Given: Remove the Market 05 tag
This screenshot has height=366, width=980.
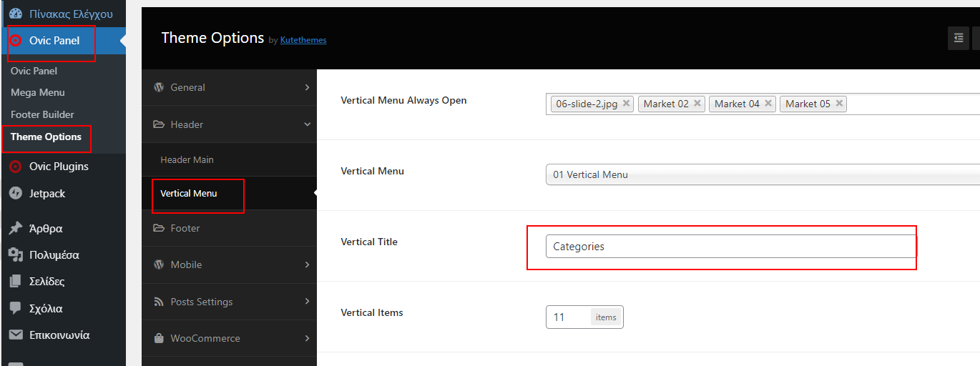Looking at the screenshot, I should [839, 104].
